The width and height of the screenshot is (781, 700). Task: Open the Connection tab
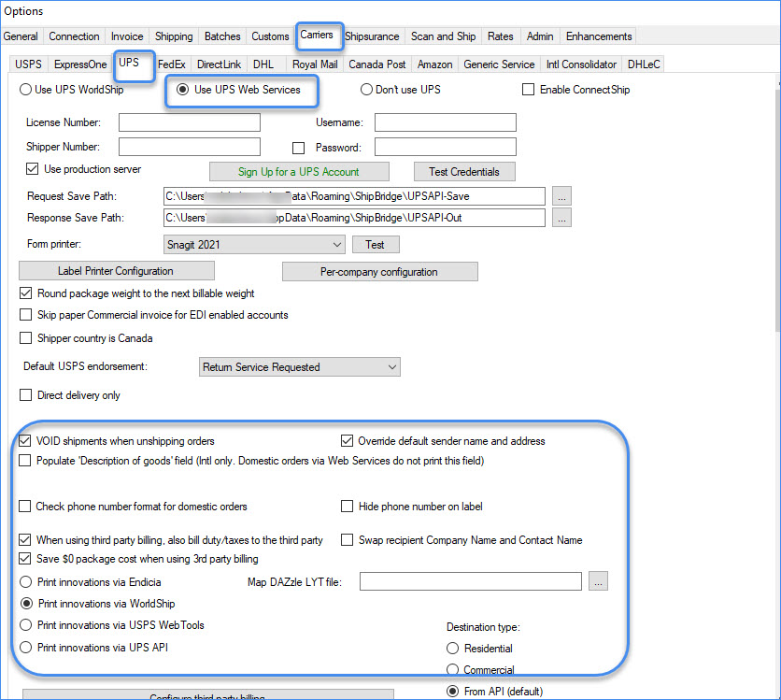click(74, 36)
